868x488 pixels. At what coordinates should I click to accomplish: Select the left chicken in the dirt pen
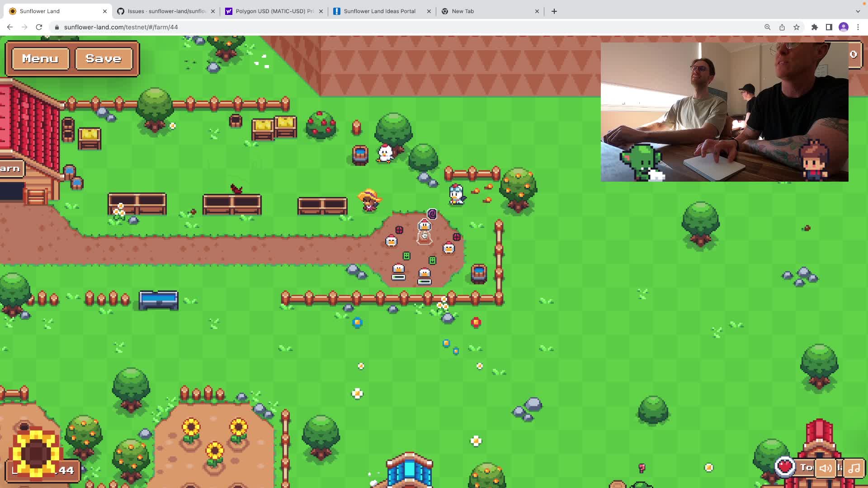pyautogui.click(x=391, y=241)
